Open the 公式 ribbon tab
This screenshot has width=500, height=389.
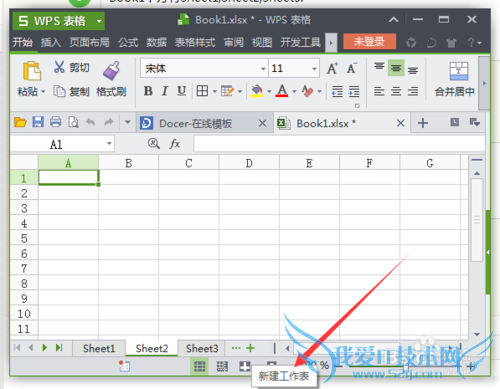[x=128, y=42]
